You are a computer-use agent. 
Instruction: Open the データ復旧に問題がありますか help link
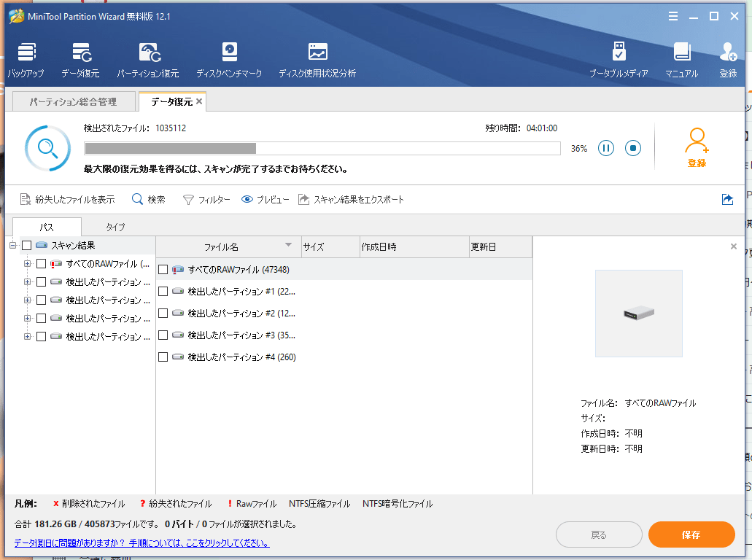click(142, 542)
